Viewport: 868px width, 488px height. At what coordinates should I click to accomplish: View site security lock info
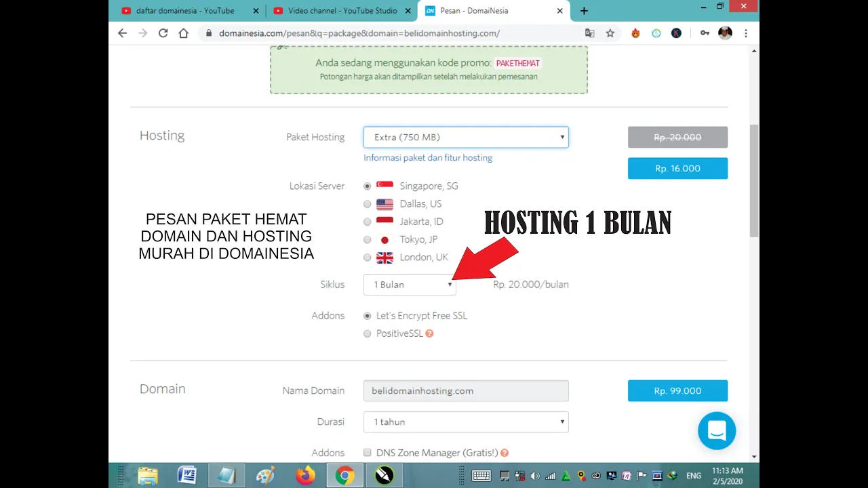208,33
